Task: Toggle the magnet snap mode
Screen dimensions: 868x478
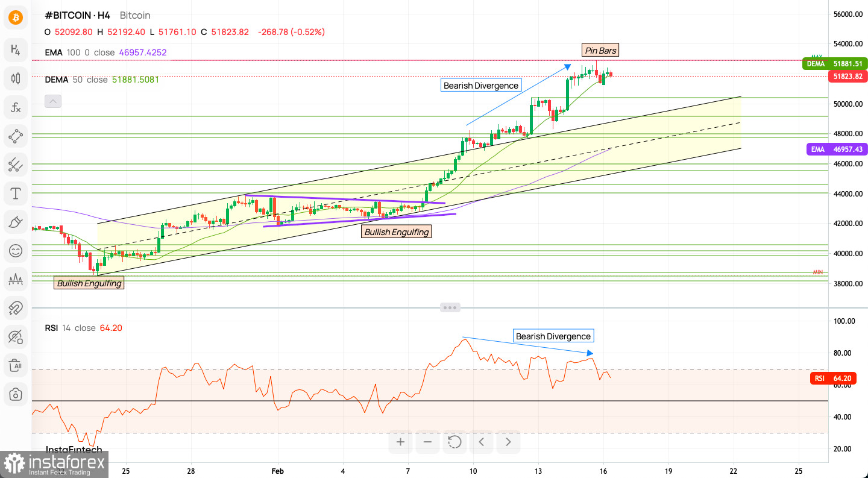Action: click(x=16, y=308)
